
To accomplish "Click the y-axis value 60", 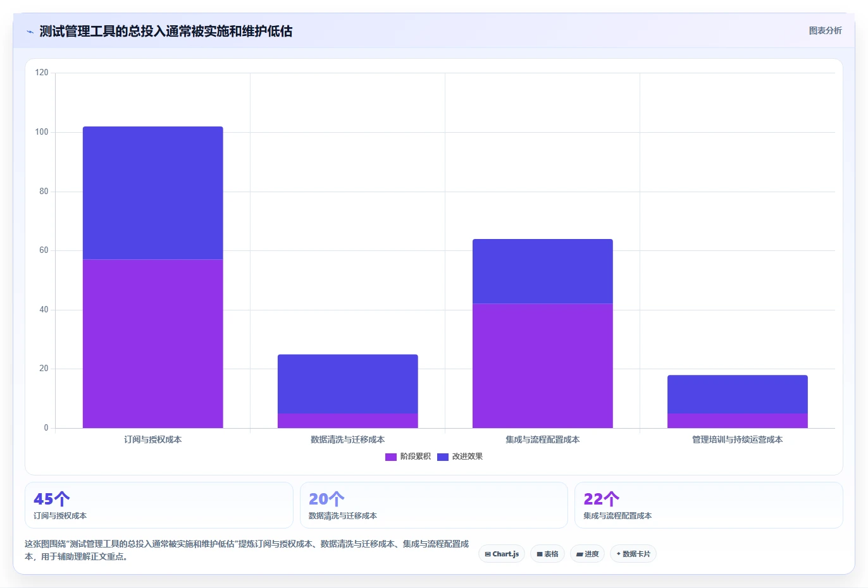I will click(x=44, y=250).
